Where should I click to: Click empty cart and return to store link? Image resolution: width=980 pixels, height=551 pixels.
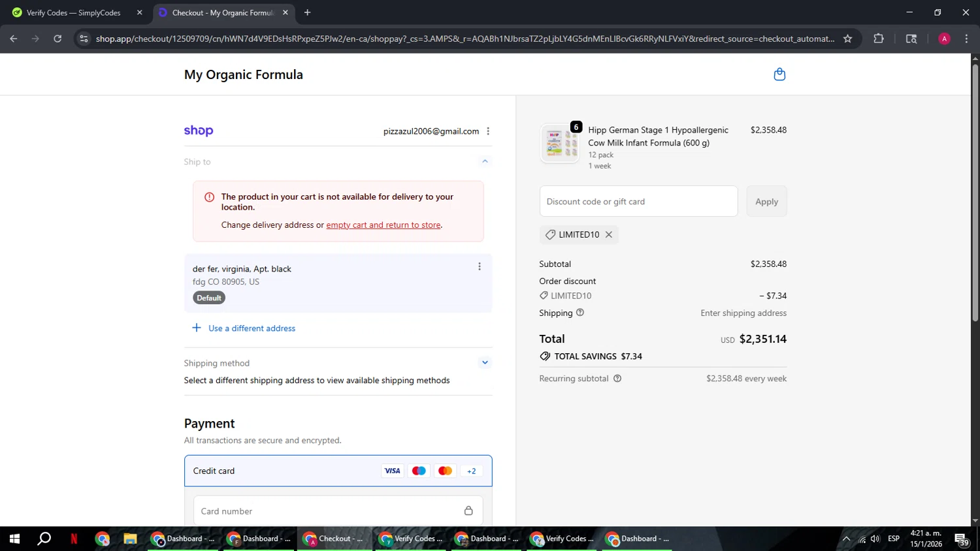click(384, 225)
